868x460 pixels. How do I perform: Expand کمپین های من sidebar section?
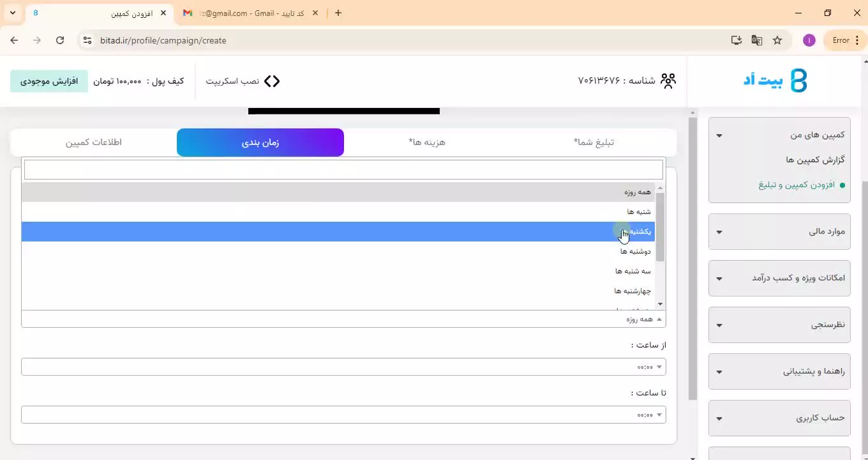click(x=779, y=135)
